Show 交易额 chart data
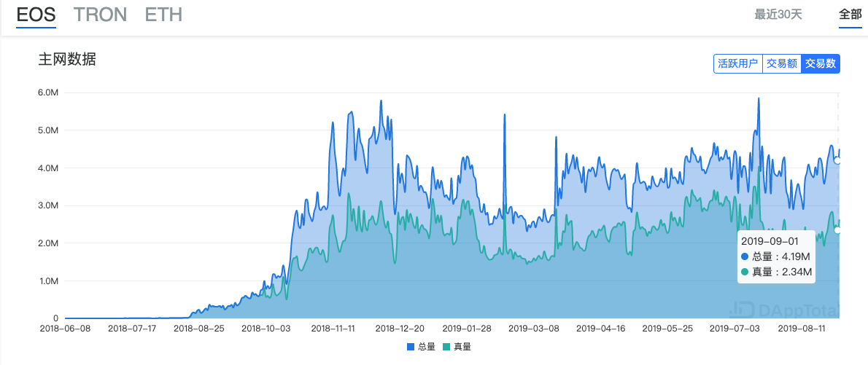The height and width of the screenshot is (365, 868). click(782, 63)
